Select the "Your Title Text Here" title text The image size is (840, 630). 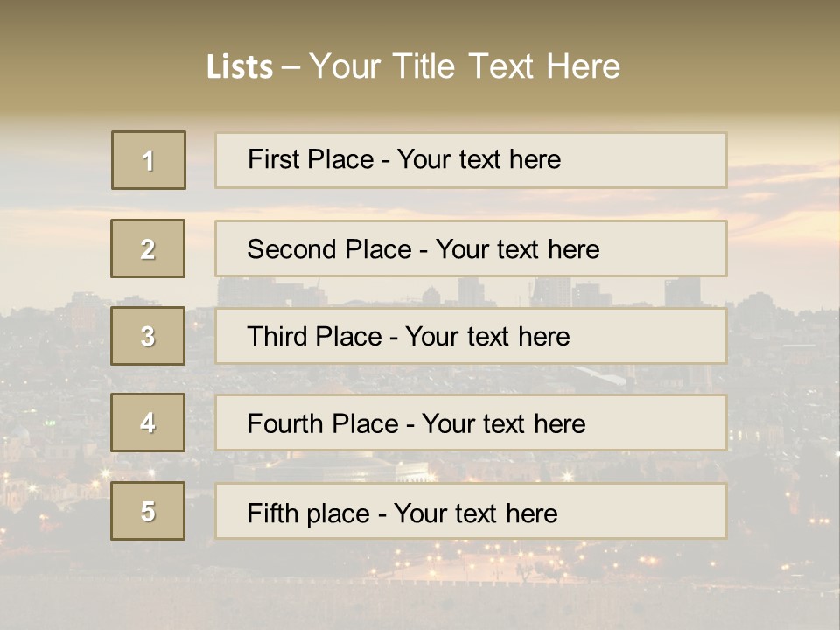coord(465,66)
